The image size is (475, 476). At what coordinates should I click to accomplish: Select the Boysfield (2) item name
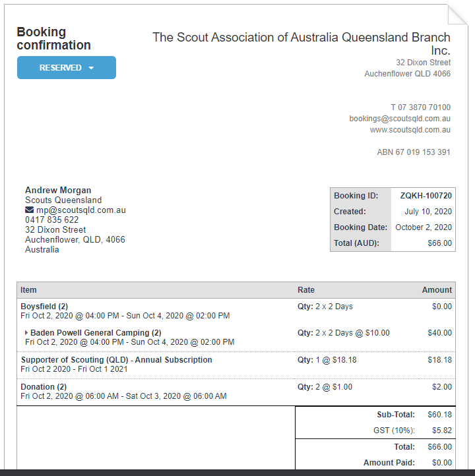tap(44, 307)
